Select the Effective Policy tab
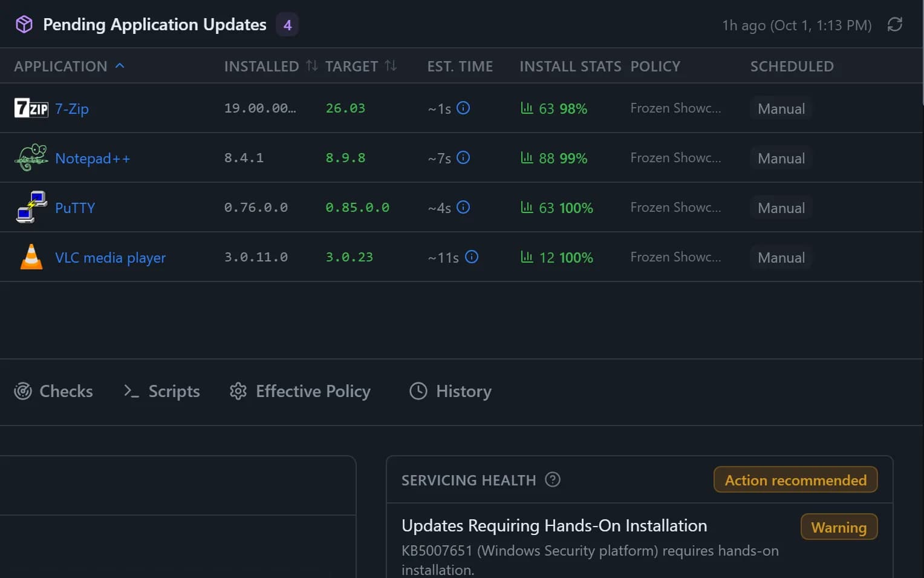924x578 pixels. click(300, 391)
